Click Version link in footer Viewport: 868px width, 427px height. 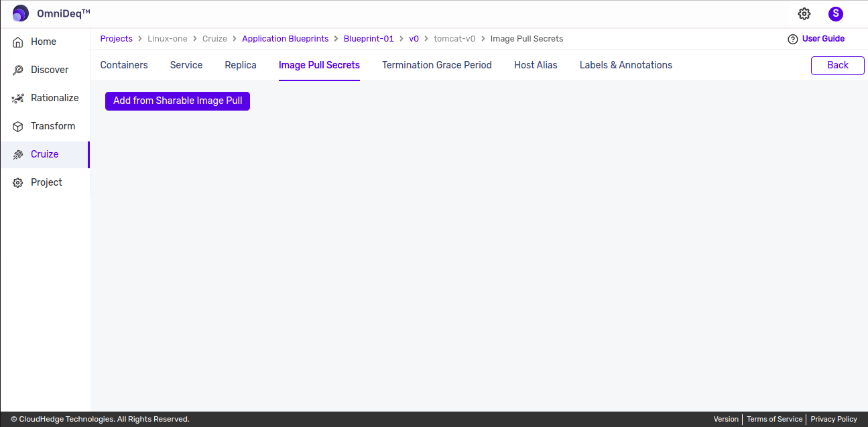coord(726,419)
